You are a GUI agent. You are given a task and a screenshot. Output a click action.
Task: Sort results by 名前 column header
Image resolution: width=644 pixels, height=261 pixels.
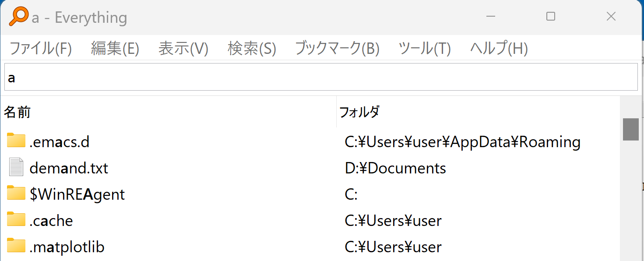click(18, 113)
